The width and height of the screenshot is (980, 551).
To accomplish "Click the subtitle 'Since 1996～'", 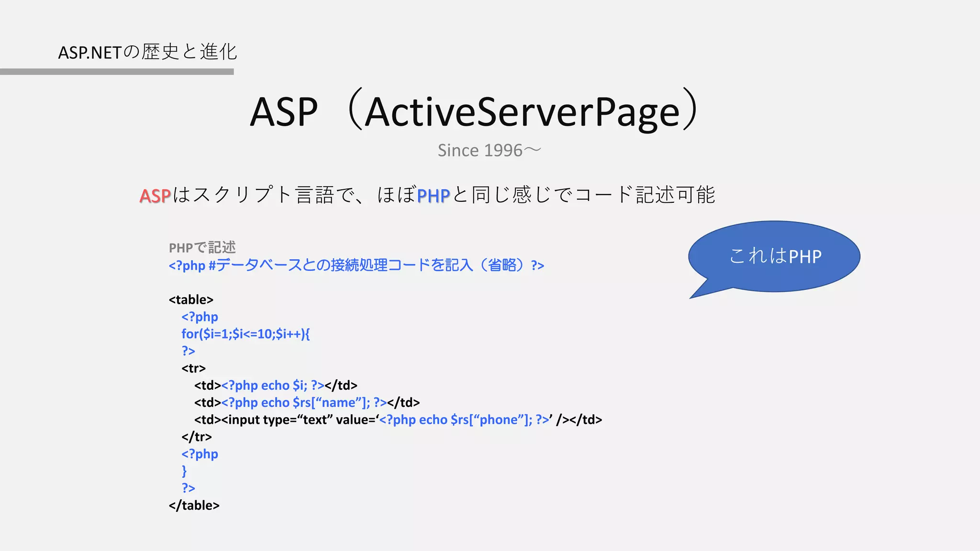I will (490, 150).
